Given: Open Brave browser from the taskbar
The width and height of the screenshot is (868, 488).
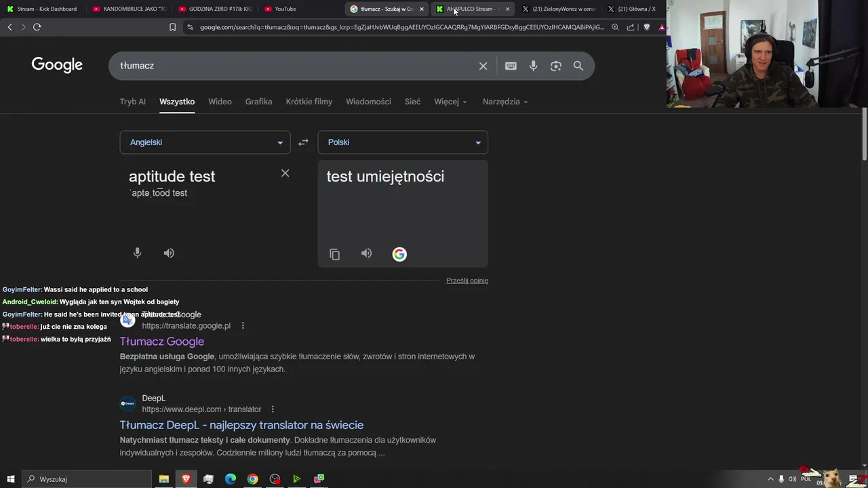Looking at the screenshot, I should click(186, 479).
